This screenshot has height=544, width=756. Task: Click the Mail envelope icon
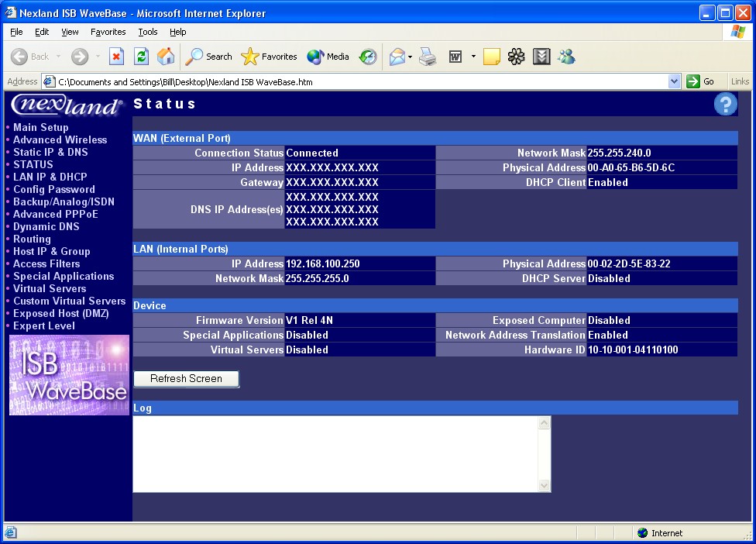click(397, 57)
